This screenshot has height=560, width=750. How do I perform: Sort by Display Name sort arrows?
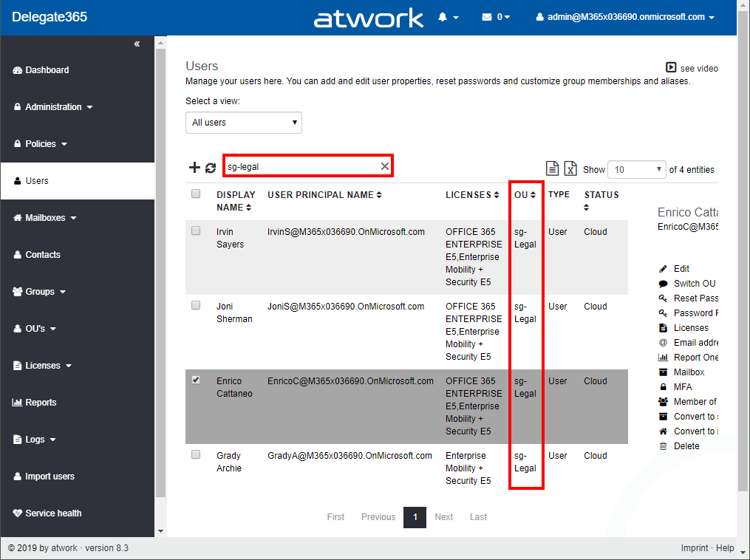(248, 208)
